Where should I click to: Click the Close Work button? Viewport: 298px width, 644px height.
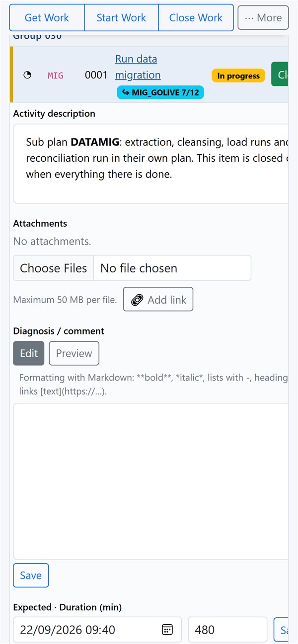pyautogui.click(x=196, y=18)
